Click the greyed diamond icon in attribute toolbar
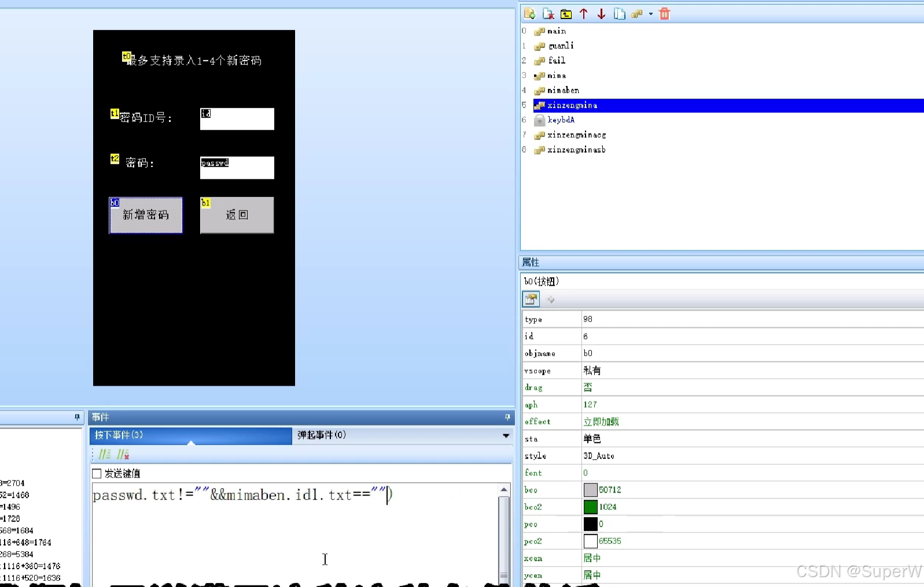The width and height of the screenshot is (924, 587). pos(551,300)
